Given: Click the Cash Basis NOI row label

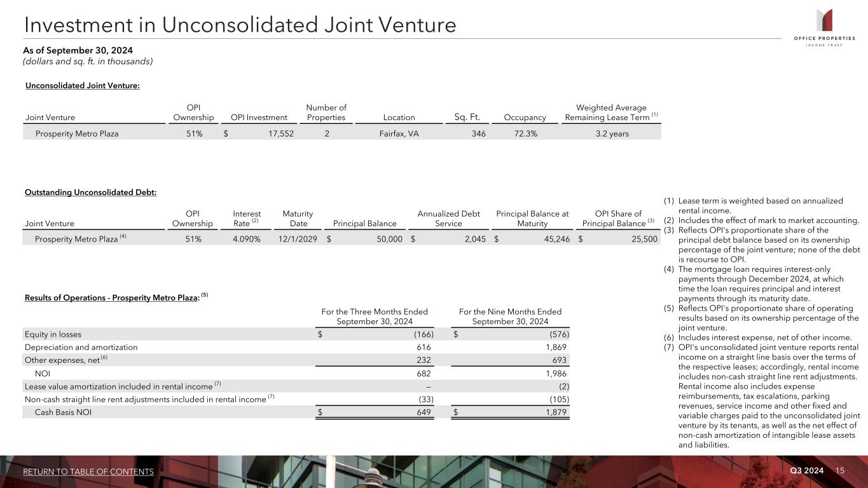Looking at the screenshot, I should [x=63, y=412].
